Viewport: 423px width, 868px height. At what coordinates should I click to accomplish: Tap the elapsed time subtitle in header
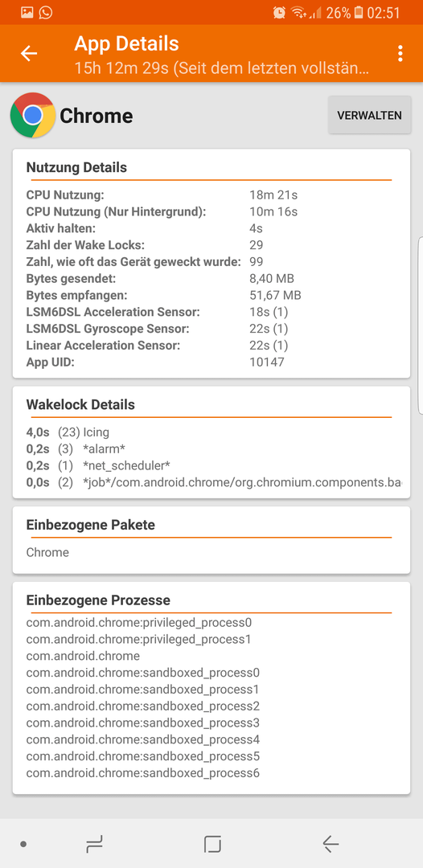(222, 68)
